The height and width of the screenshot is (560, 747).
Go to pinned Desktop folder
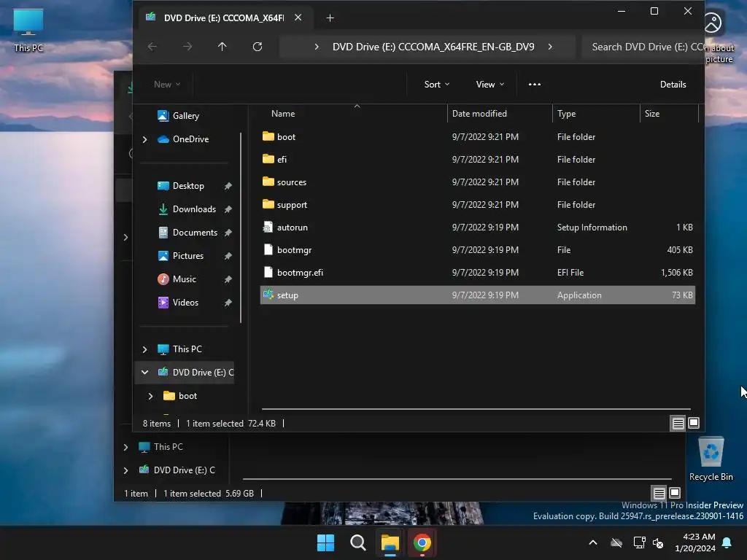[x=188, y=186]
